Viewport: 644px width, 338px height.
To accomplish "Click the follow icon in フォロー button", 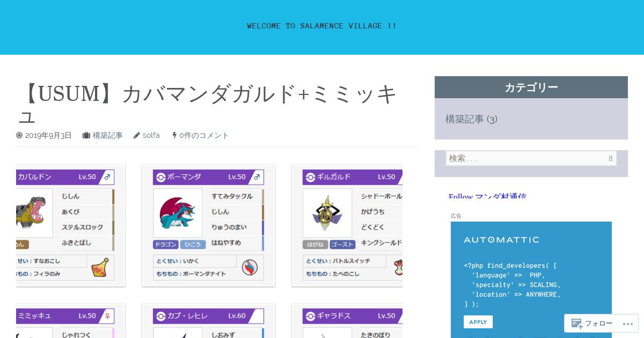I will 577,324.
